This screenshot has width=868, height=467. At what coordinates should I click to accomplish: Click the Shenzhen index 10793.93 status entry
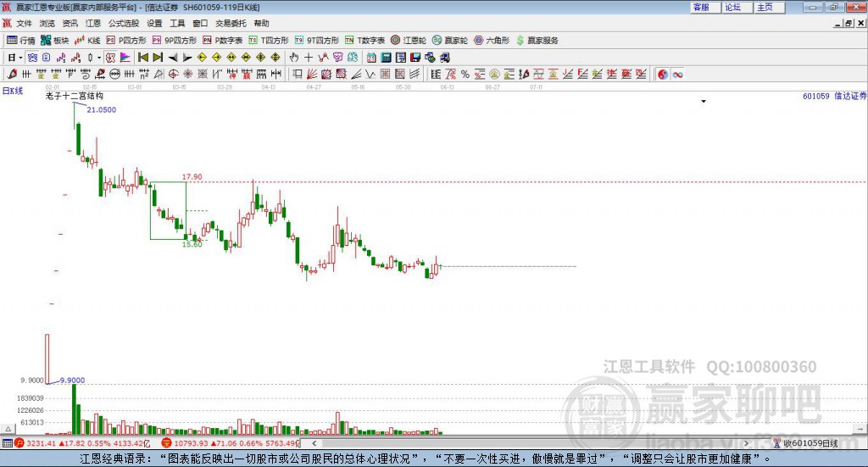[231, 443]
